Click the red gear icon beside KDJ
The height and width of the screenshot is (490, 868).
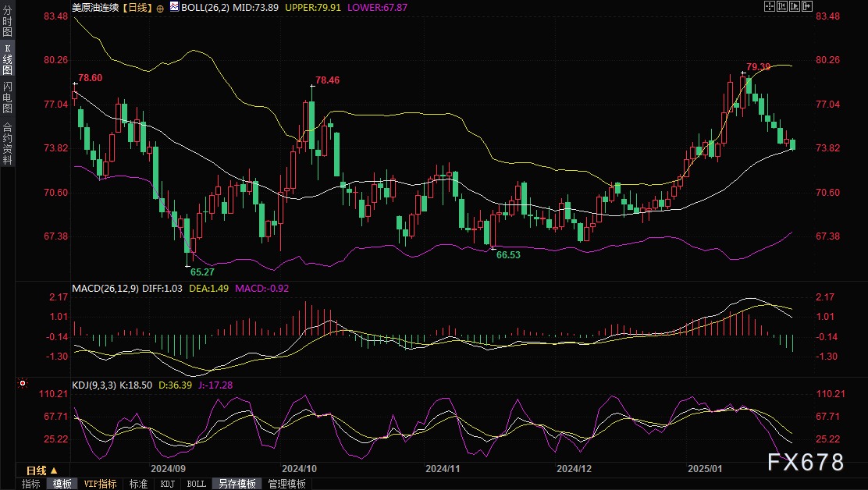23,383
